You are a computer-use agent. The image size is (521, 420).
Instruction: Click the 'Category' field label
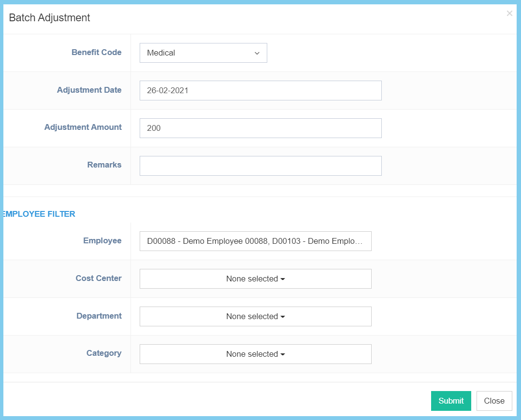(x=104, y=353)
